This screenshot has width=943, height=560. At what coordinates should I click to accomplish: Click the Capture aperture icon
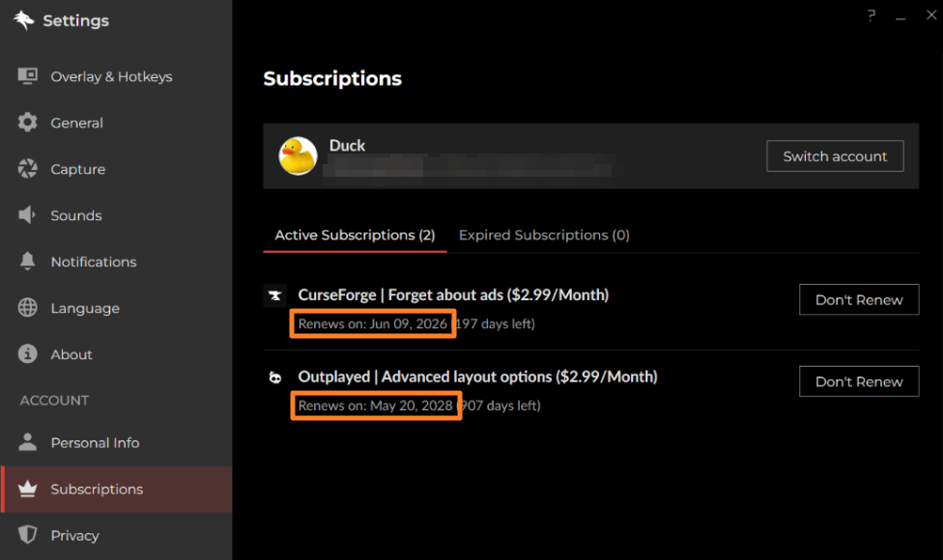coord(27,168)
